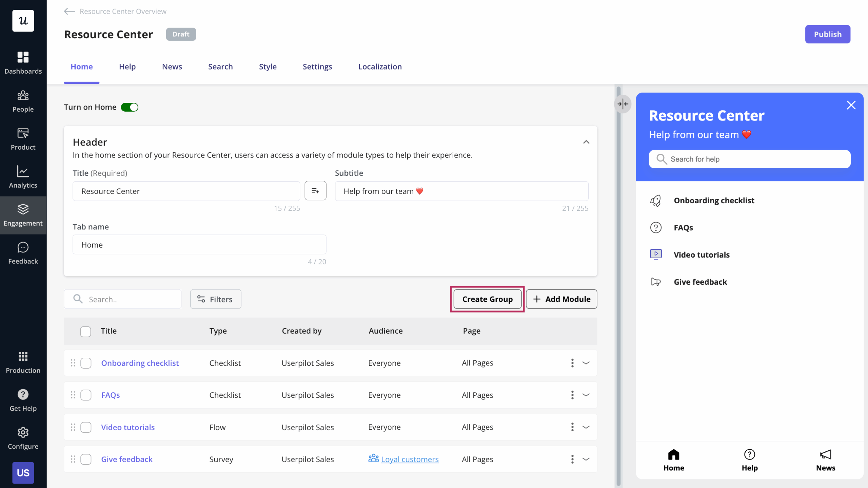Check the select-all checkbox in the table header
868x488 pixels.
coord(85,331)
